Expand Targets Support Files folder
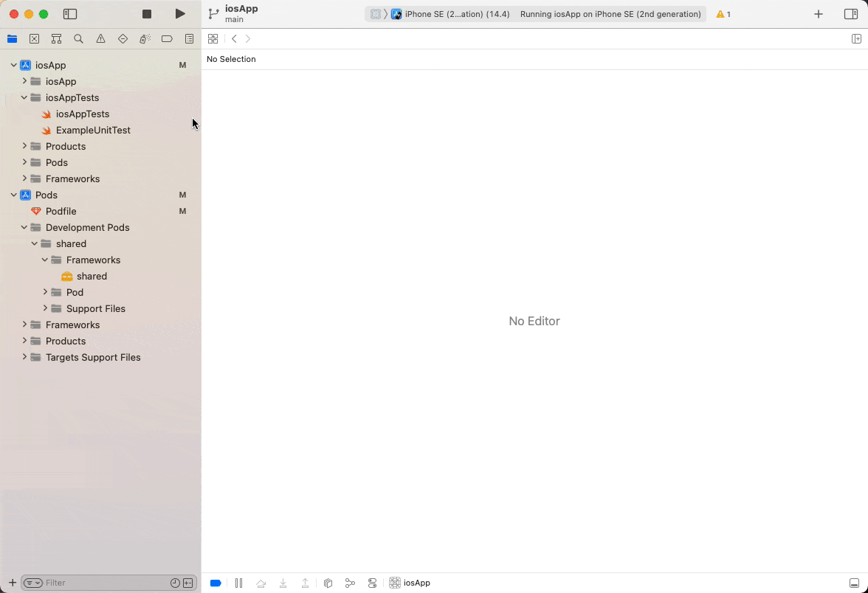This screenshot has width=868, height=593. pos(24,357)
